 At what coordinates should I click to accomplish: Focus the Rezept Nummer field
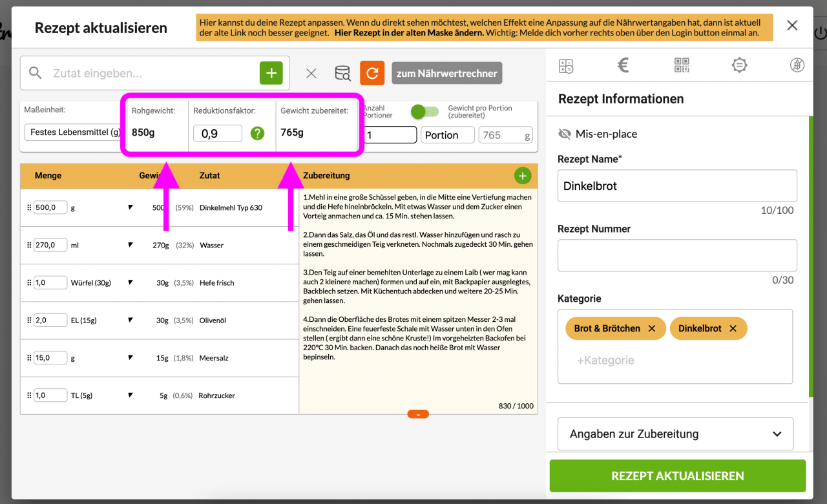coord(677,255)
